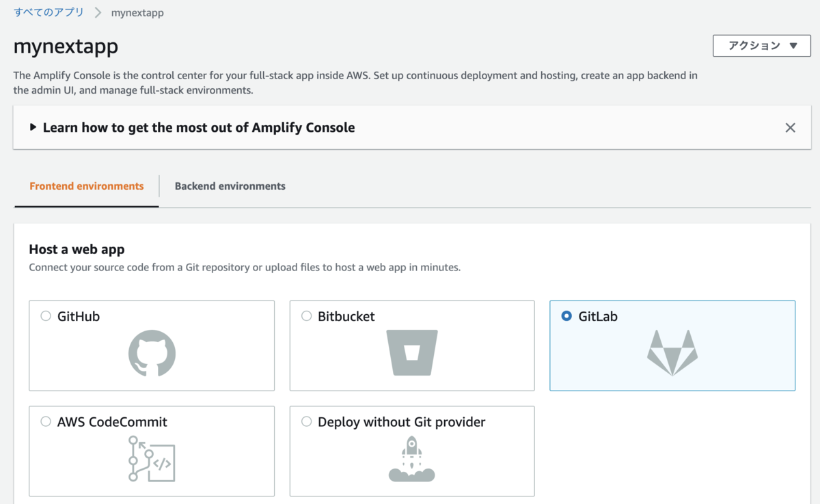
Task: Go to すべてのアプリ breadcrumb link
Action: pos(49,12)
